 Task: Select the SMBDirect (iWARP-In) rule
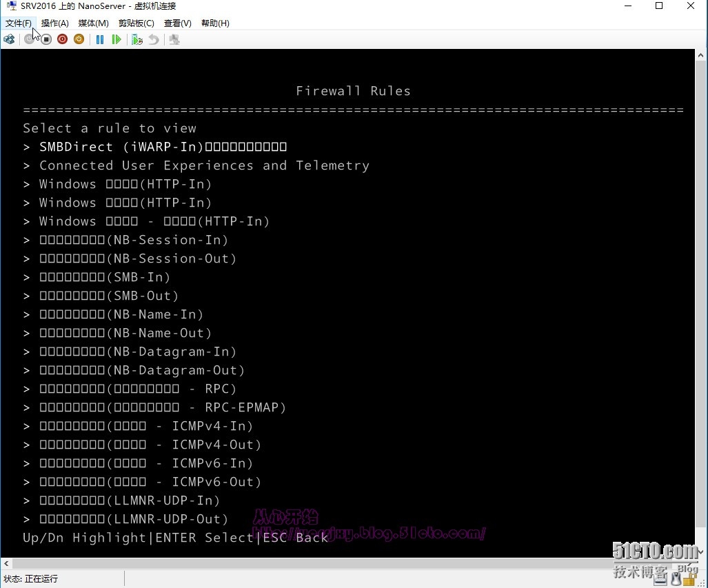point(155,147)
